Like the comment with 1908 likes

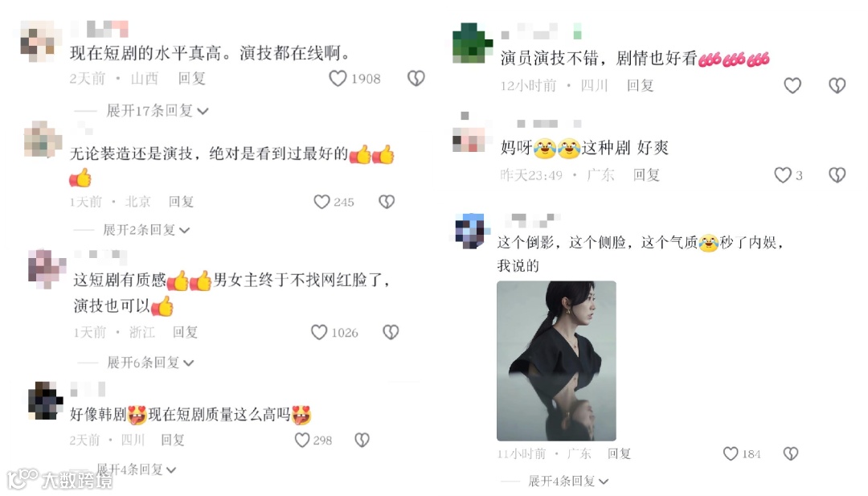pyautogui.click(x=338, y=79)
